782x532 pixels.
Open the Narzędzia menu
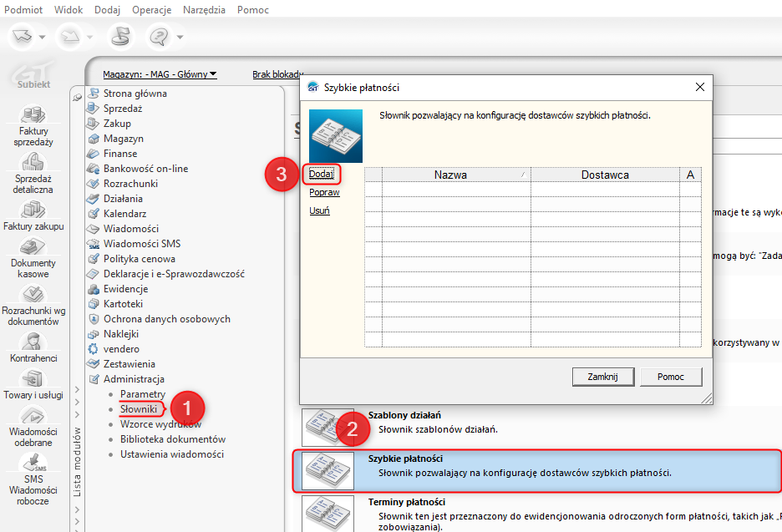(x=204, y=9)
